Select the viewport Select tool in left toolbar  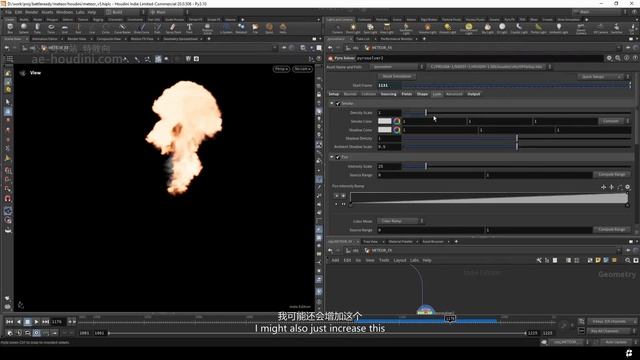click(8, 102)
